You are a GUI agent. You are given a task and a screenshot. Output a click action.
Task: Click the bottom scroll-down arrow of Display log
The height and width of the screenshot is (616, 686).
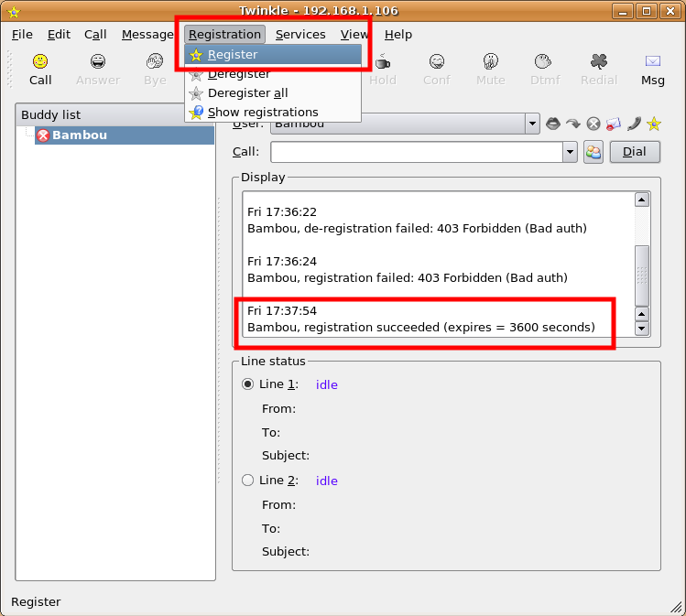coord(642,329)
